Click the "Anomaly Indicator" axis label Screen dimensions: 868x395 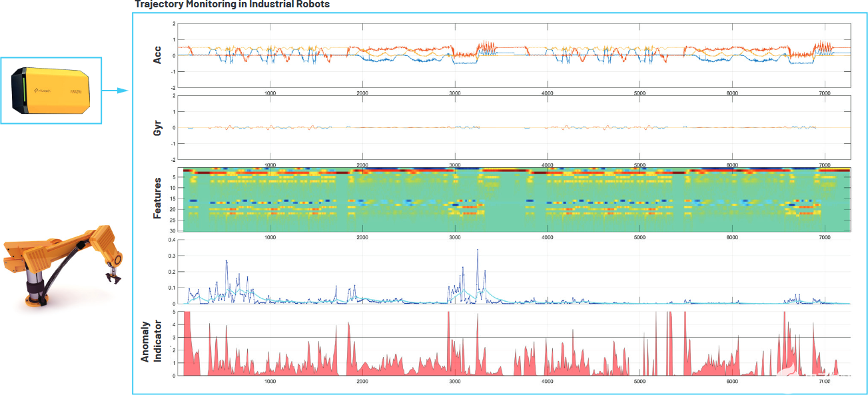151,341
